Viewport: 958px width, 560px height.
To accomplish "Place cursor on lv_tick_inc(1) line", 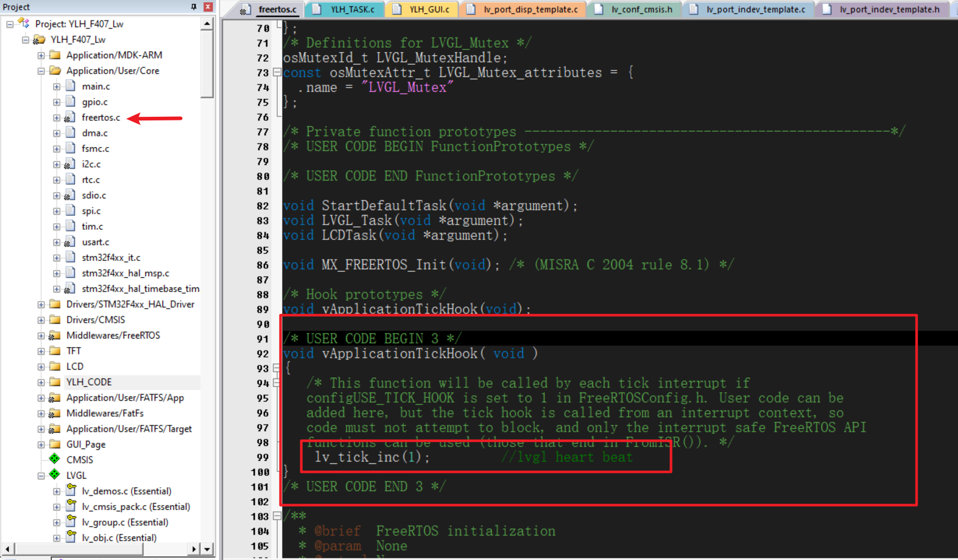I will 372,457.
